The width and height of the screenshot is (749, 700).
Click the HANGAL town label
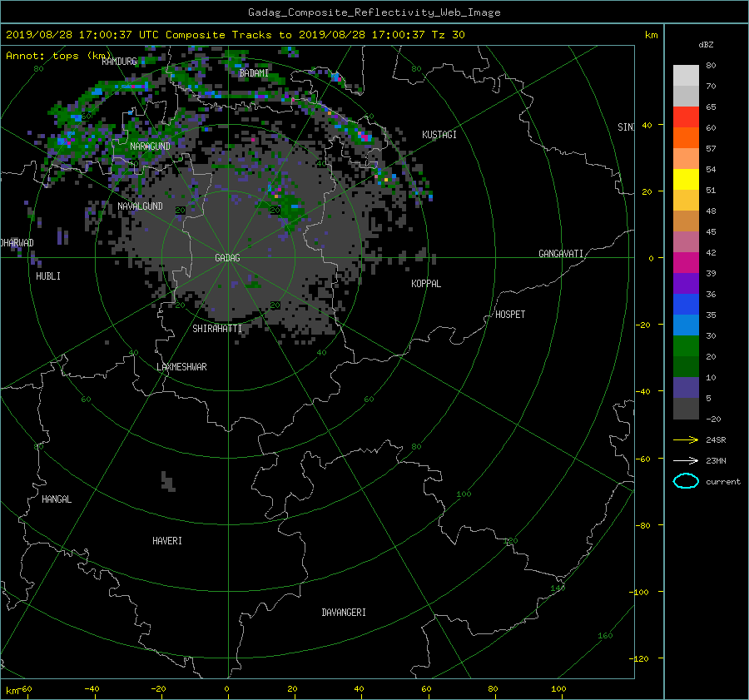(57, 499)
